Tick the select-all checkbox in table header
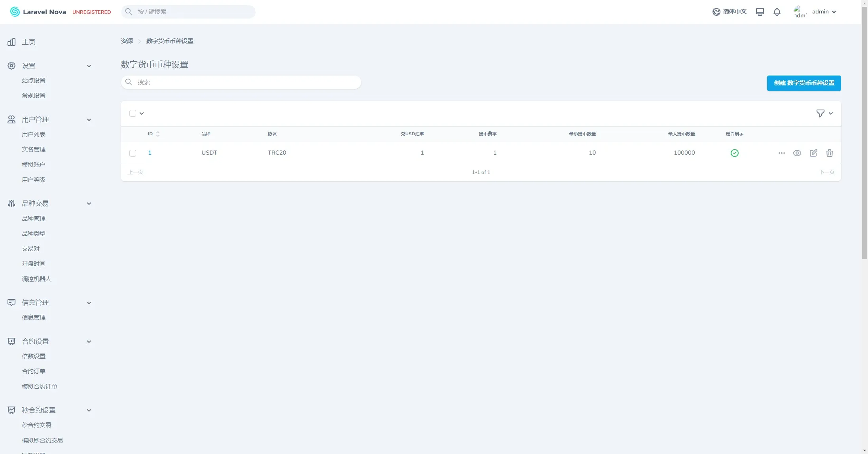Screen dimensions: 868x454 (133, 114)
